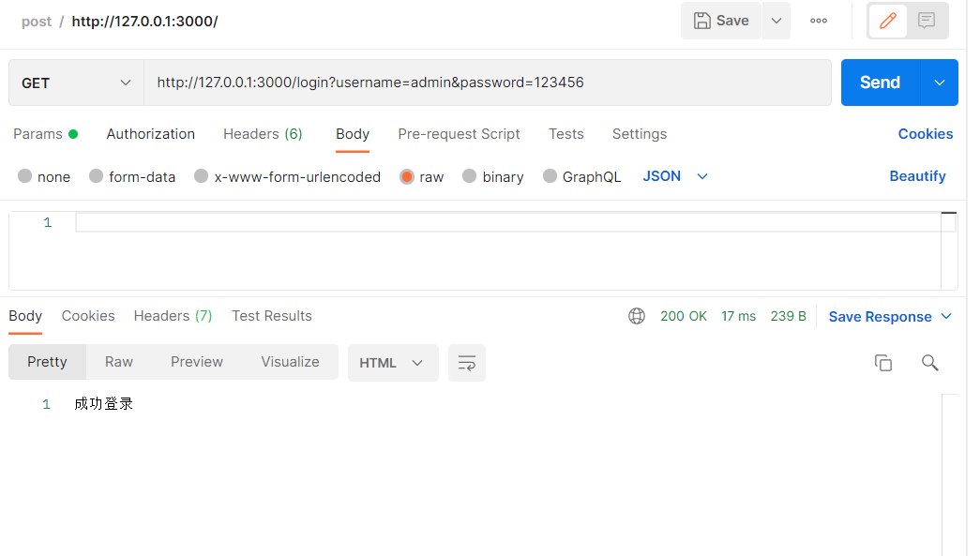Select x-www-form-urlencoded radio option
The height and width of the screenshot is (556, 980).
tap(201, 176)
